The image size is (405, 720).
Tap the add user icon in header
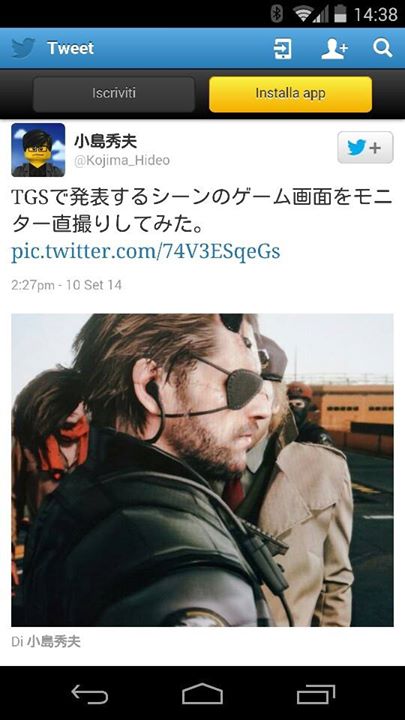coord(334,48)
